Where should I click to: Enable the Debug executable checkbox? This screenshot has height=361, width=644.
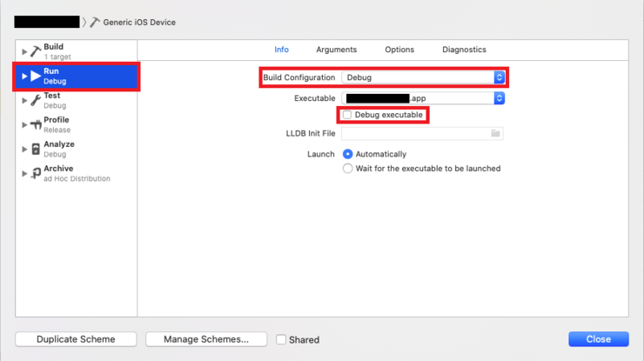348,115
